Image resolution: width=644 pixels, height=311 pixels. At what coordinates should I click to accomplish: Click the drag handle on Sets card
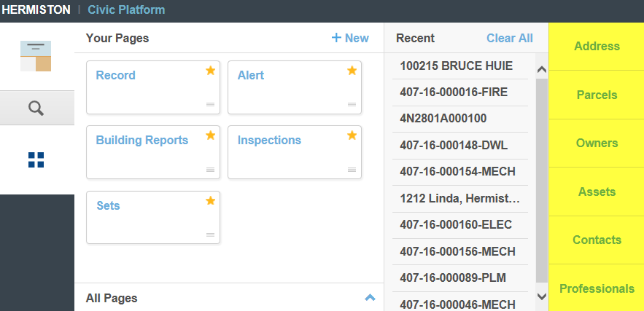pos(210,235)
